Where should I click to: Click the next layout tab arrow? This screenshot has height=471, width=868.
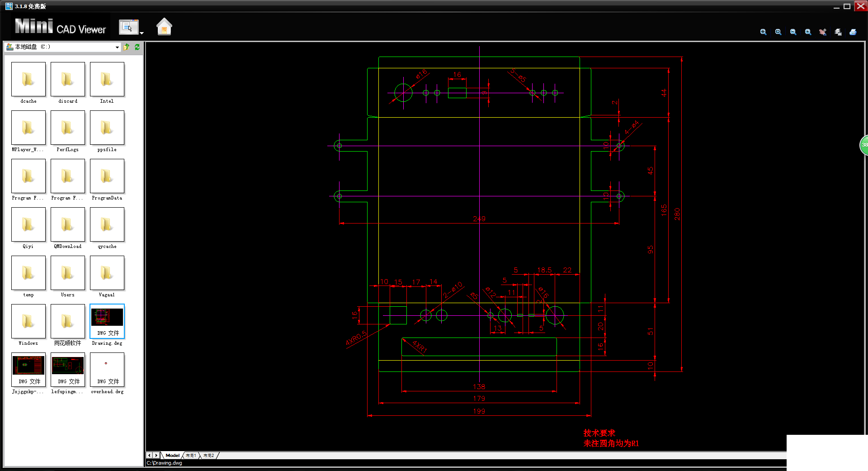[x=156, y=455]
